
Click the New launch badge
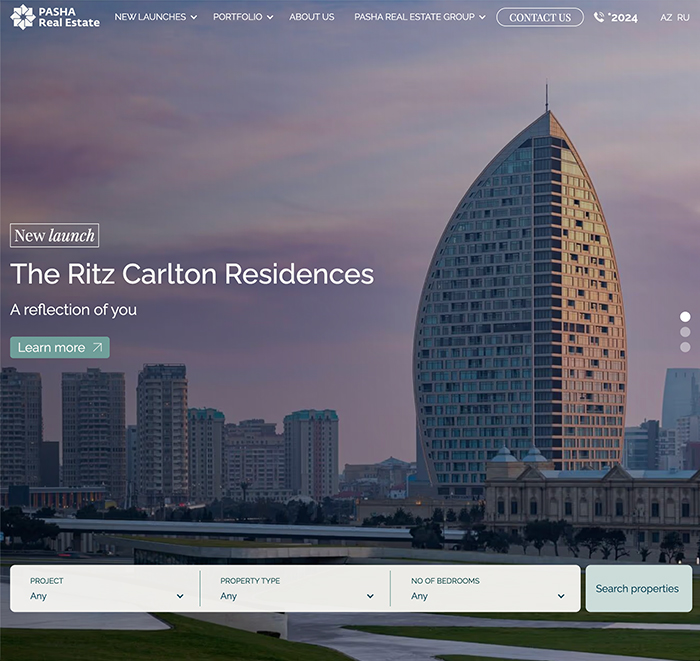coord(54,235)
